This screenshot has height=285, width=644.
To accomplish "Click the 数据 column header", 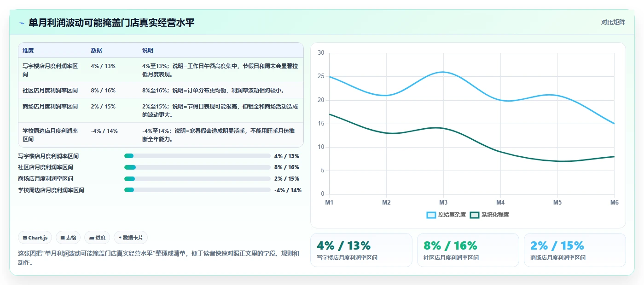I will (x=97, y=51).
